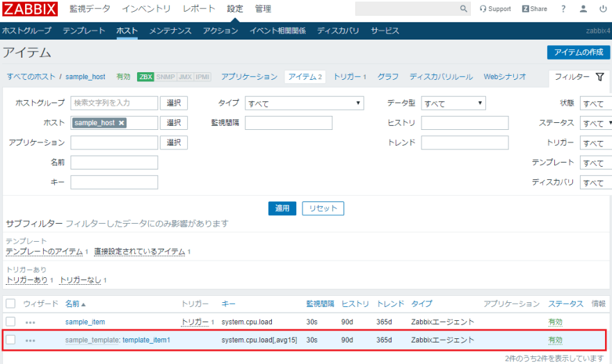Screen dimensions: 612x364
Task: Toggle the フィルター funnel icon
Action: pyautogui.click(x=599, y=77)
